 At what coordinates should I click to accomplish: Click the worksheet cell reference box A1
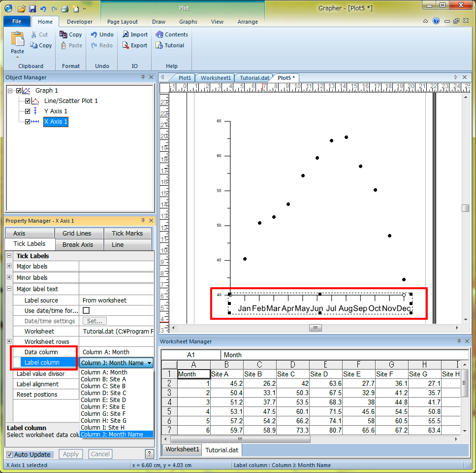coord(190,355)
